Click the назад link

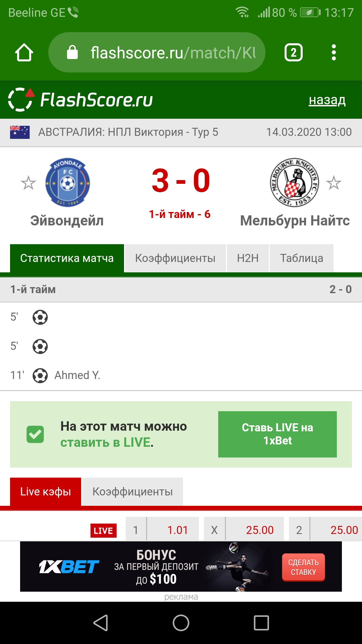click(327, 100)
